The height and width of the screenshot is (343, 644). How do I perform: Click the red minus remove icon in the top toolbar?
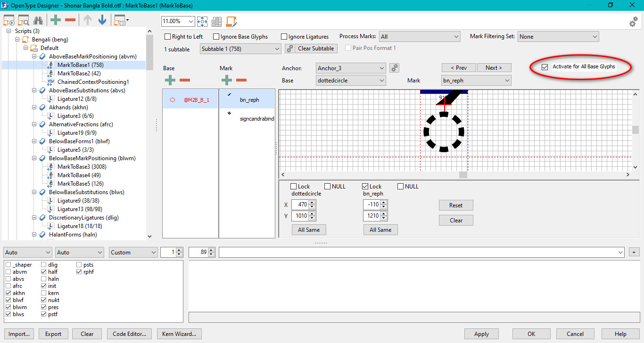70,20
